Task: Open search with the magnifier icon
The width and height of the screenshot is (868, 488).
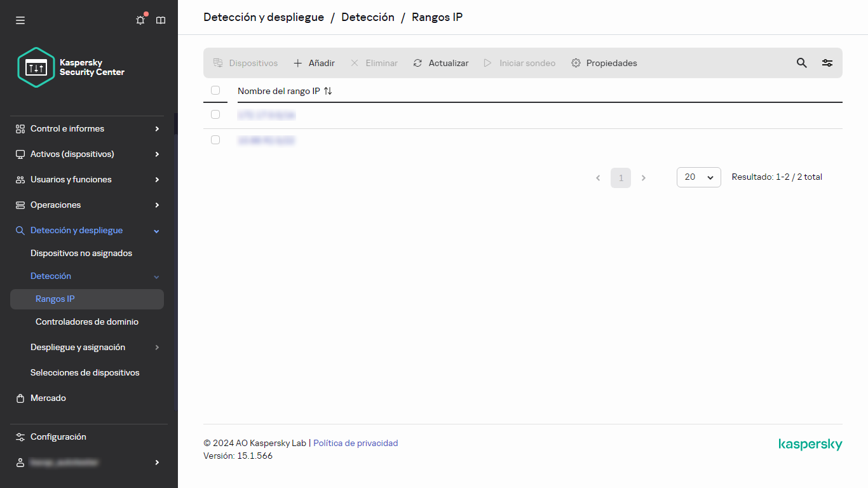Action: coord(801,63)
